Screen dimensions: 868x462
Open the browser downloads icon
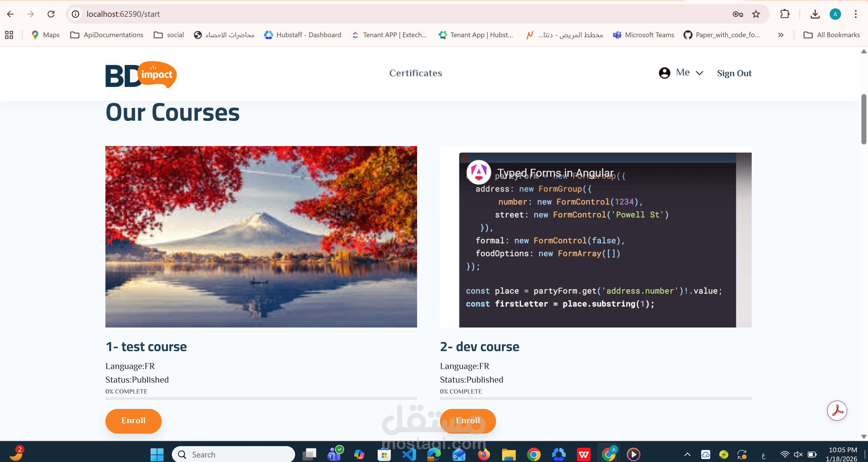pos(815,14)
